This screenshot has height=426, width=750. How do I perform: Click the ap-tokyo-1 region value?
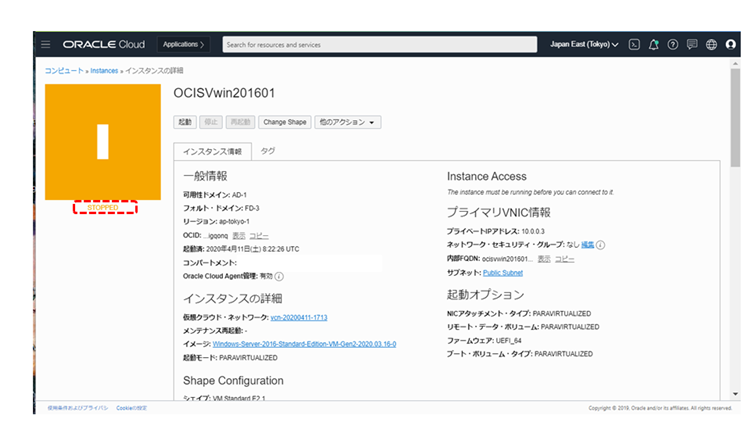tap(234, 222)
